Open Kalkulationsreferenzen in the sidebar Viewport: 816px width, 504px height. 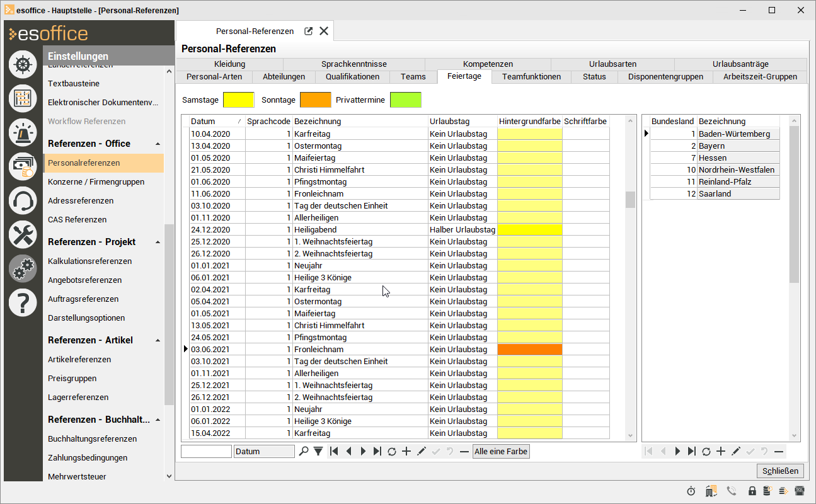pos(89,261)
